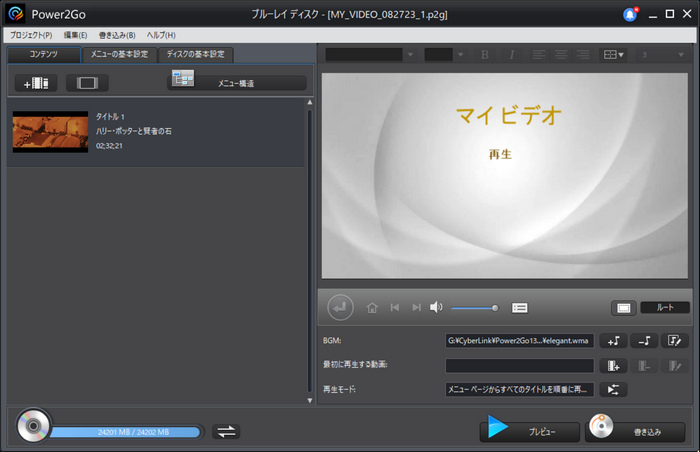
Task: Click the 書き込み burn button
Action: pyautogui.click(x=635, y=431)
